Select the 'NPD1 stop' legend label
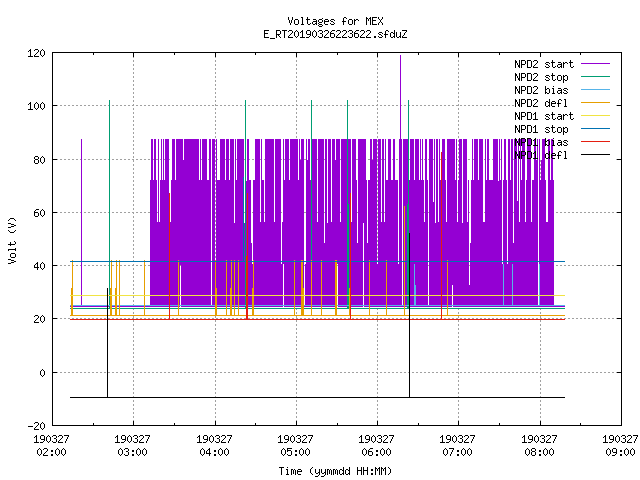 click(x=541, y=129)
